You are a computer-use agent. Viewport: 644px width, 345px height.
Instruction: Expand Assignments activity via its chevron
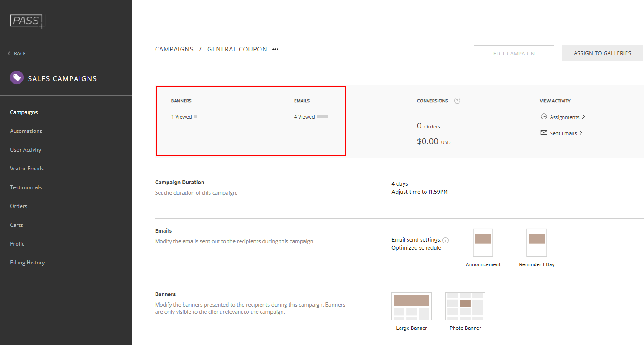tap(583, 117)
